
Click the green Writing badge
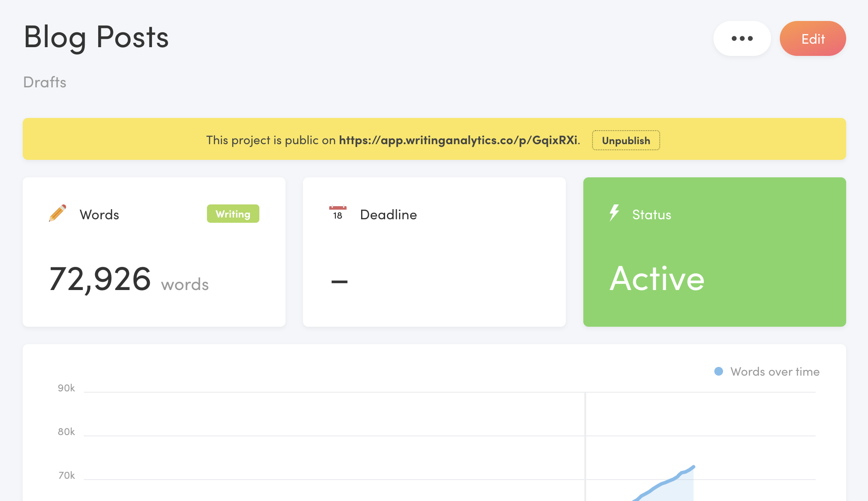click(x=233, y=214)
